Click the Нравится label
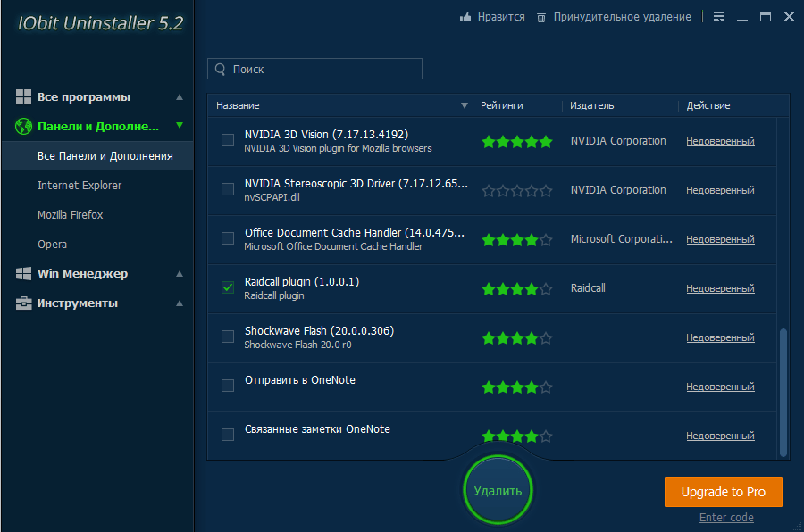The height and width of the screenshot is (532, 804). (x=501, y=17)
